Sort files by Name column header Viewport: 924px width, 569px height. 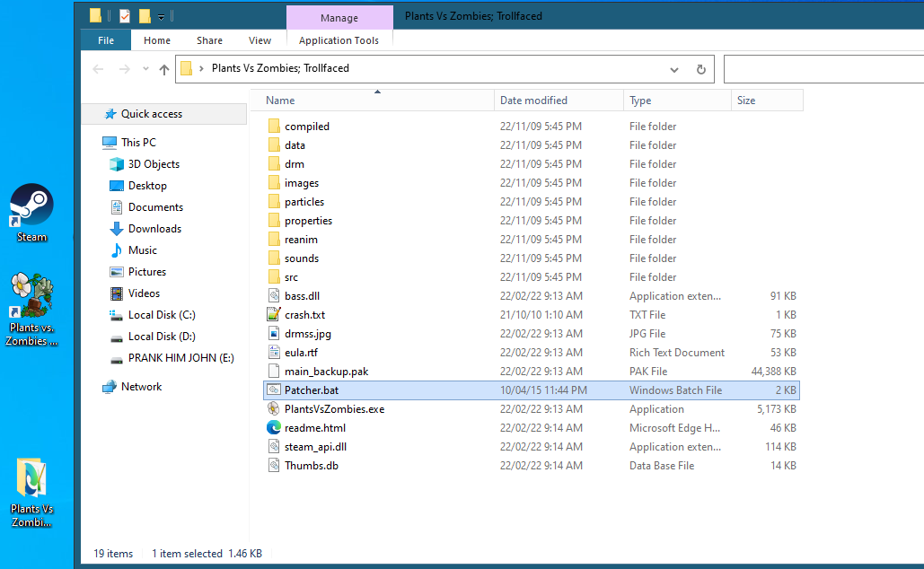[x=377, y=101]
